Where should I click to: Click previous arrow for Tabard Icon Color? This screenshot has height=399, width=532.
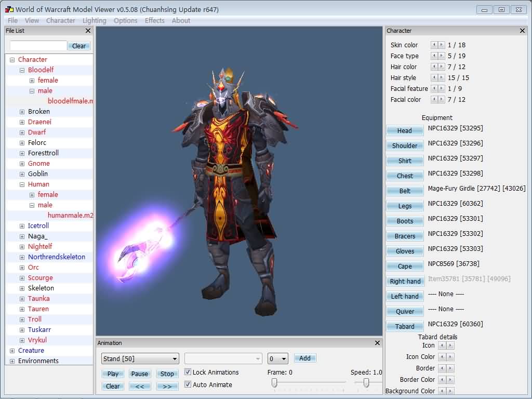442,357
